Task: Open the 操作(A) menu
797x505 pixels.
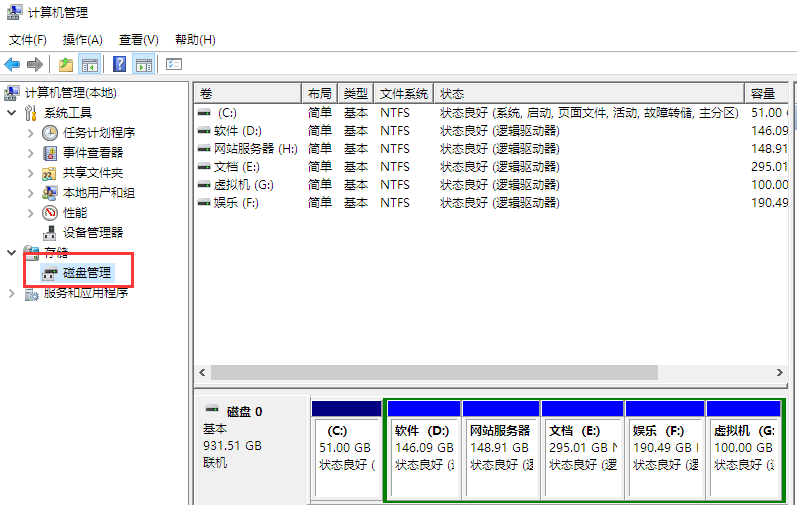Action: pos(83,40)
